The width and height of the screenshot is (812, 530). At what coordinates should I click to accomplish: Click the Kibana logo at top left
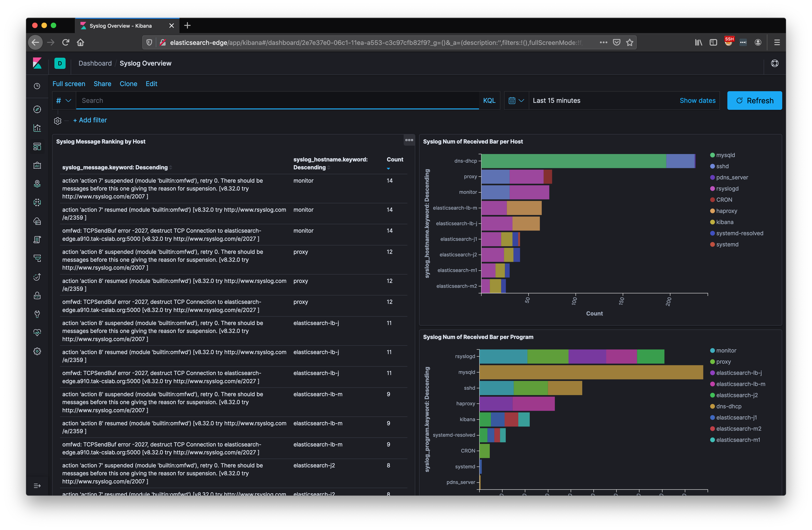pos(37,63)
